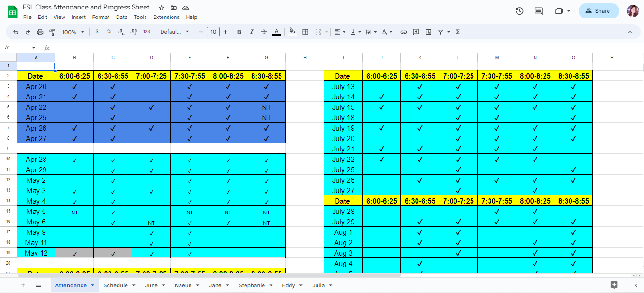Decrease decimal places icon

121,32
